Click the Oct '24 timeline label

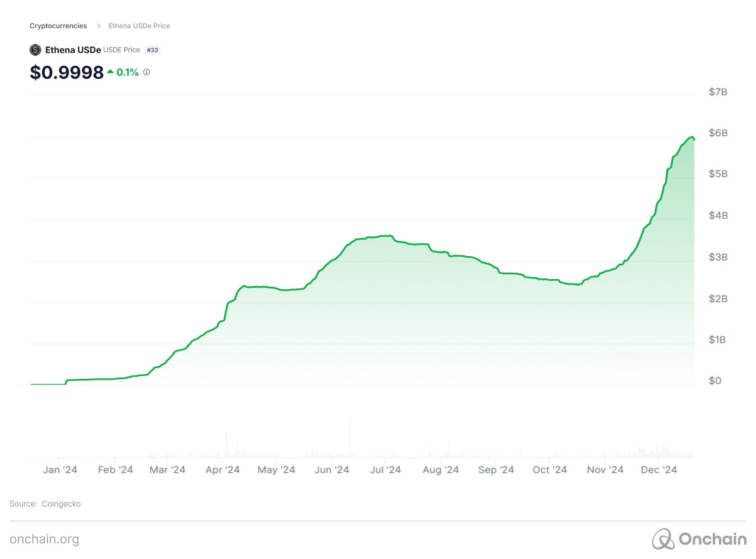tap(550, 470)
